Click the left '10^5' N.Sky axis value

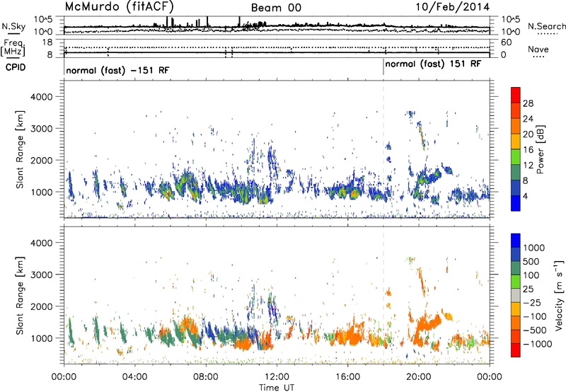pyautogui.click(x=43, y=20)
